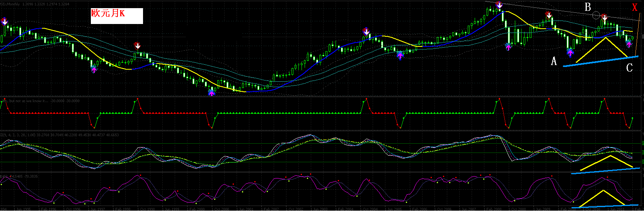Click the '1 Feb 1996' date on time axis

click(x=47, y=209)
